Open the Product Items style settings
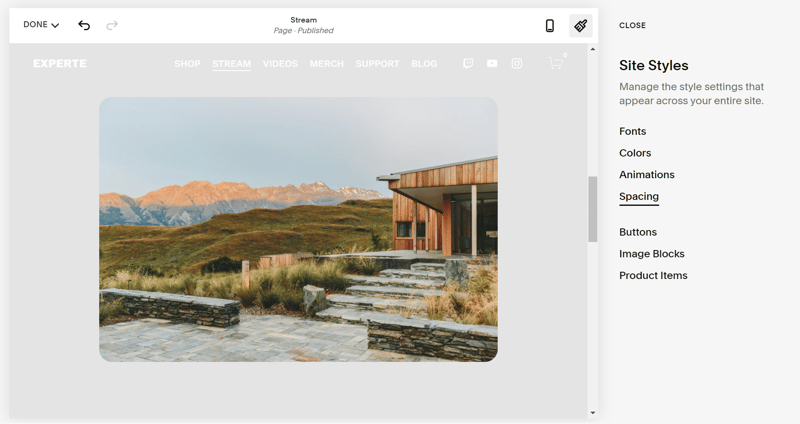Image resolution: width=800 pixels, height=424 pixels. tap(653, 276)
